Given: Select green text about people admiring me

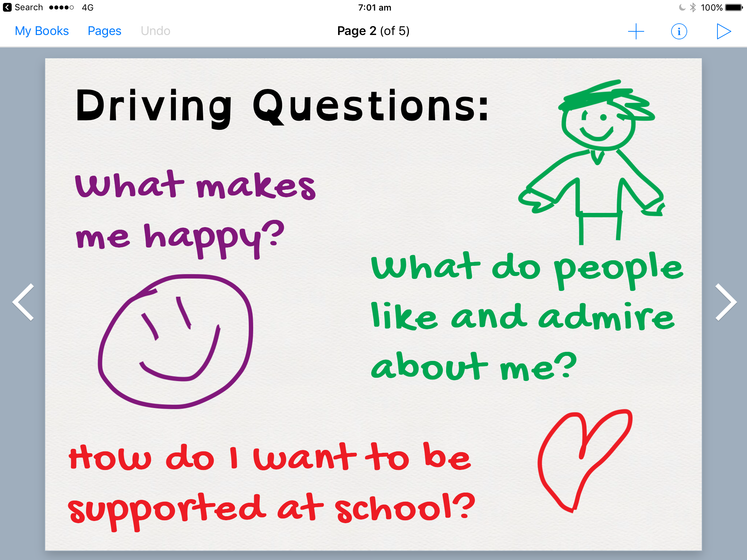Looking at the screenshot, I should 527,316.
